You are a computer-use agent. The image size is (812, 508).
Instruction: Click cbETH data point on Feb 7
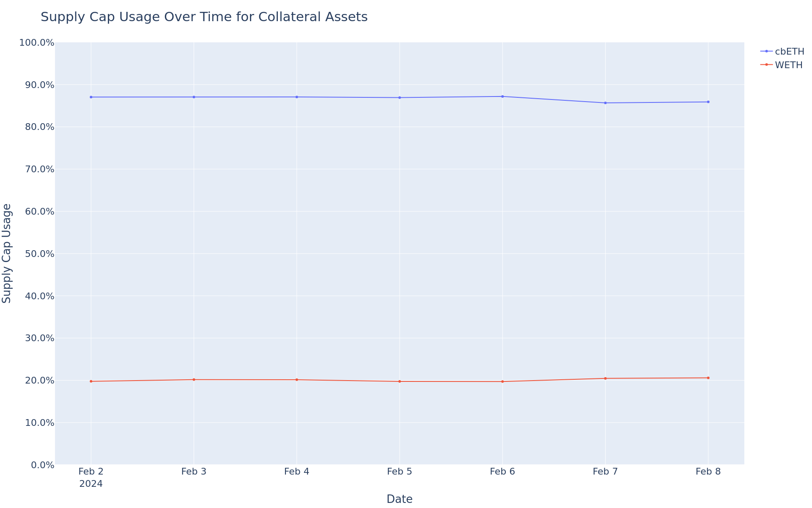coord(605,103)
